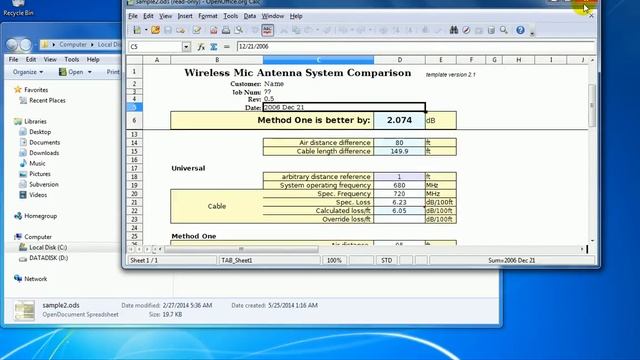Screen dimensions: 640x360
Task: Click the Page Preview icon
Action: (x=239, y=30)
